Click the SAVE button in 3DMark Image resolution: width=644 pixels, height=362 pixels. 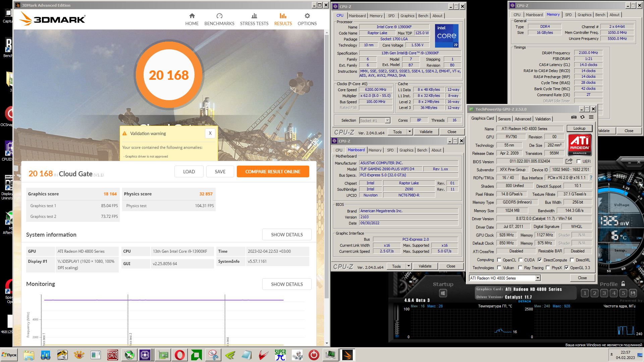(x=220, y=171)
